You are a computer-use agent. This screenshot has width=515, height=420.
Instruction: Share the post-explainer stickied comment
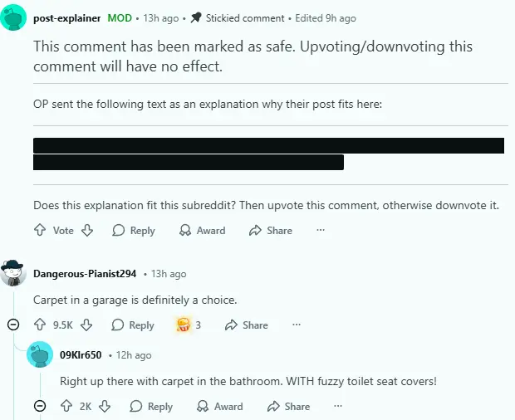271,231
